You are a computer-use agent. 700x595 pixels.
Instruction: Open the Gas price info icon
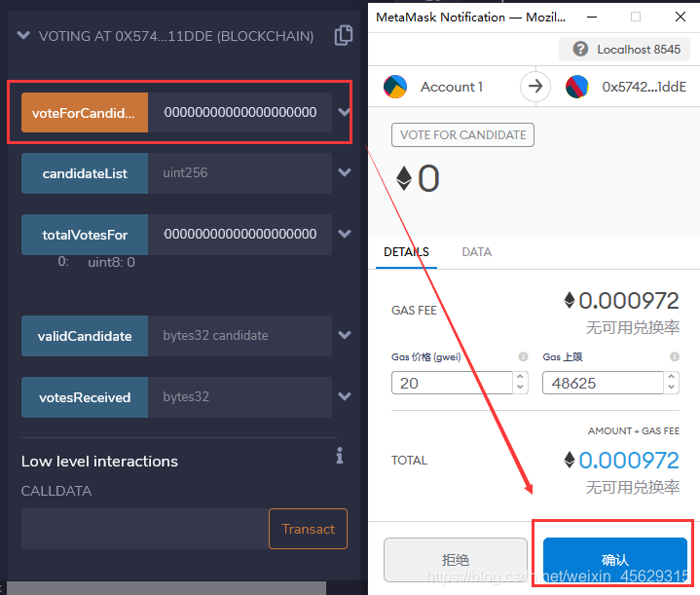click(523, 356)
